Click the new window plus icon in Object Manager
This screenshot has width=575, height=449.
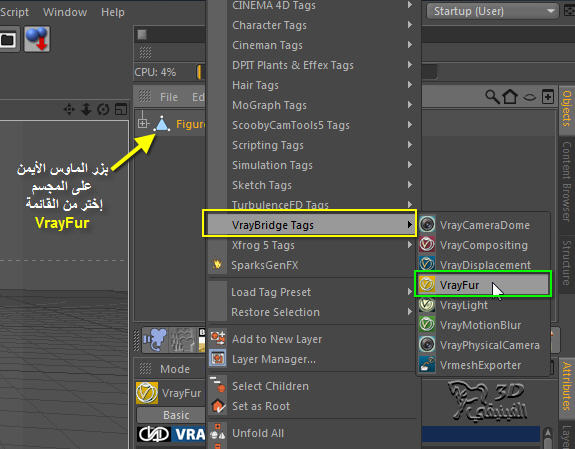[548, 97]
